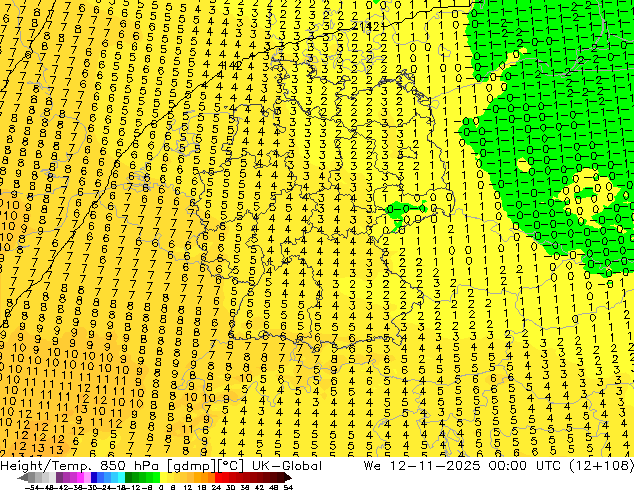Select the magenta legend swatch near -36
Viewport: 634px width, 490px height.
tap(80, 477)
